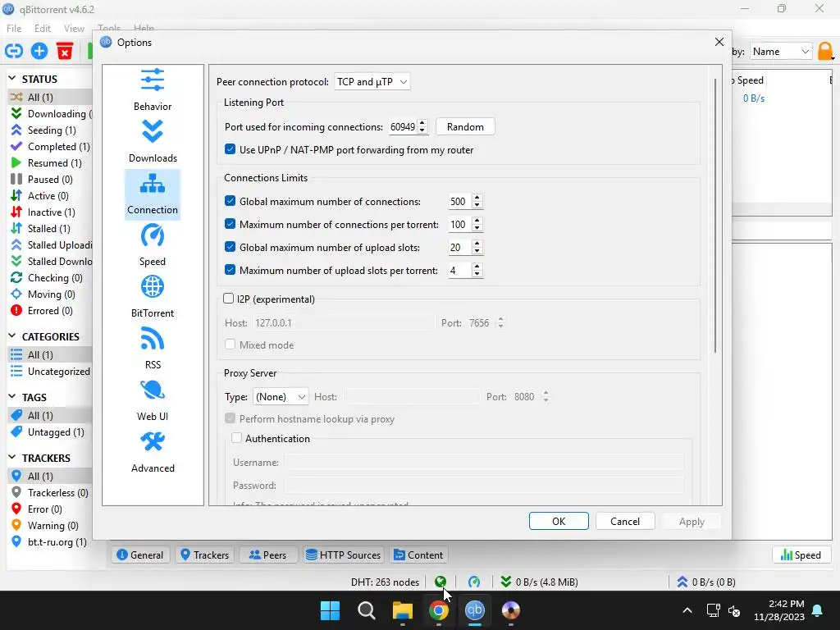Click the Add torrent link toolbar icon
The width and height of the screenshot is (840, 630).
tap(14, 52)
